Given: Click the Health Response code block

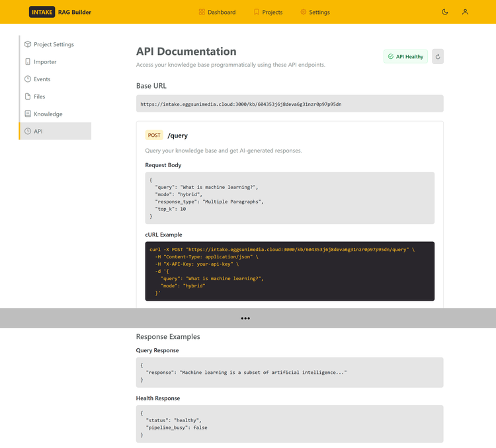Looking at the screenshot, I should click(x=290, y=424).
